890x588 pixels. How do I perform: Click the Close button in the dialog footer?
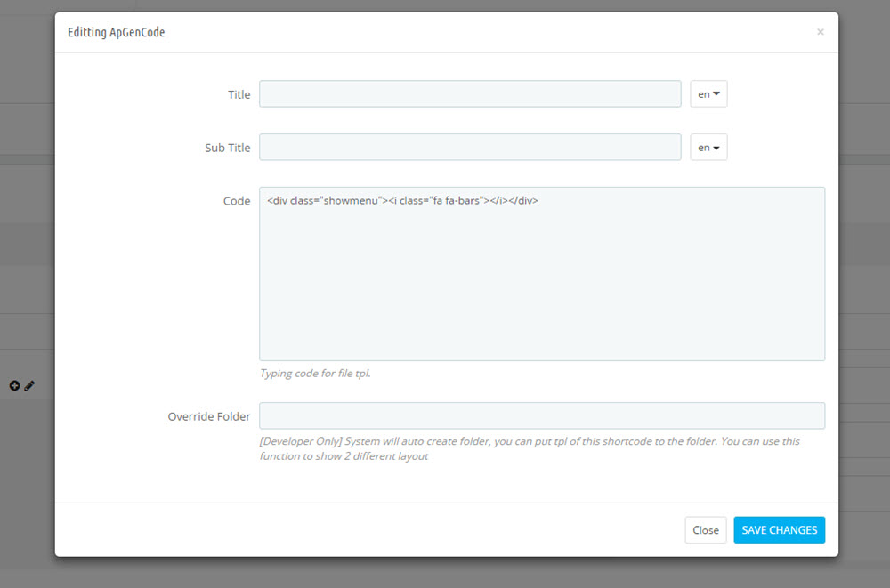(706, 529)
